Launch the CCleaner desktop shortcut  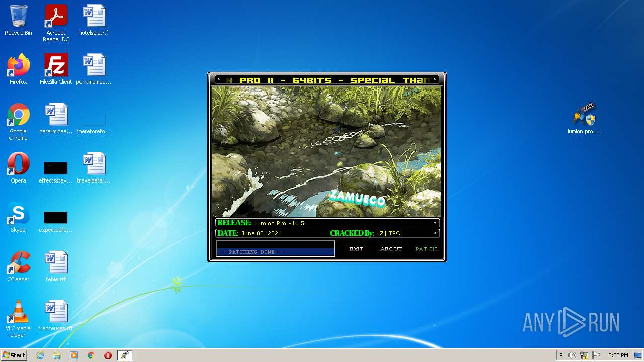point(18,266)
